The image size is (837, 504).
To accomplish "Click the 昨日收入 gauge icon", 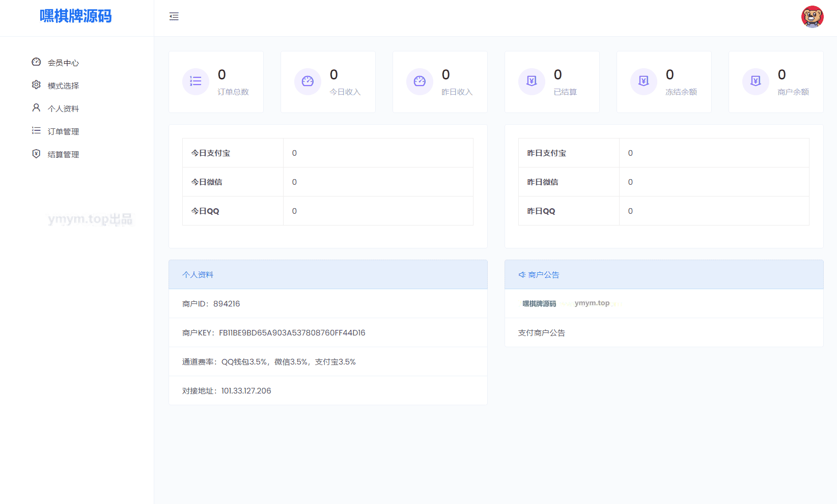I will point(420,81).
